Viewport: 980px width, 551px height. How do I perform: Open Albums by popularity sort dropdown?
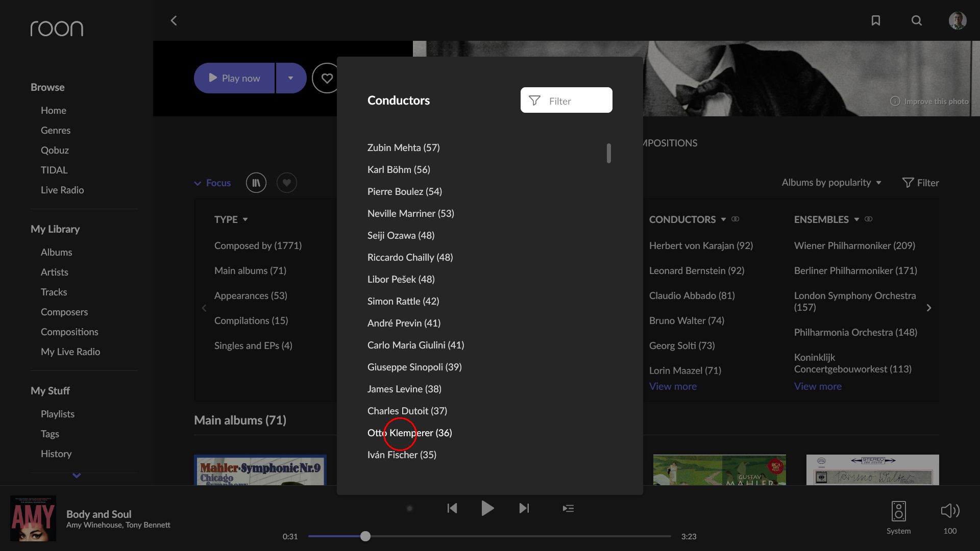pyautogui.click(x=831, y=183)
